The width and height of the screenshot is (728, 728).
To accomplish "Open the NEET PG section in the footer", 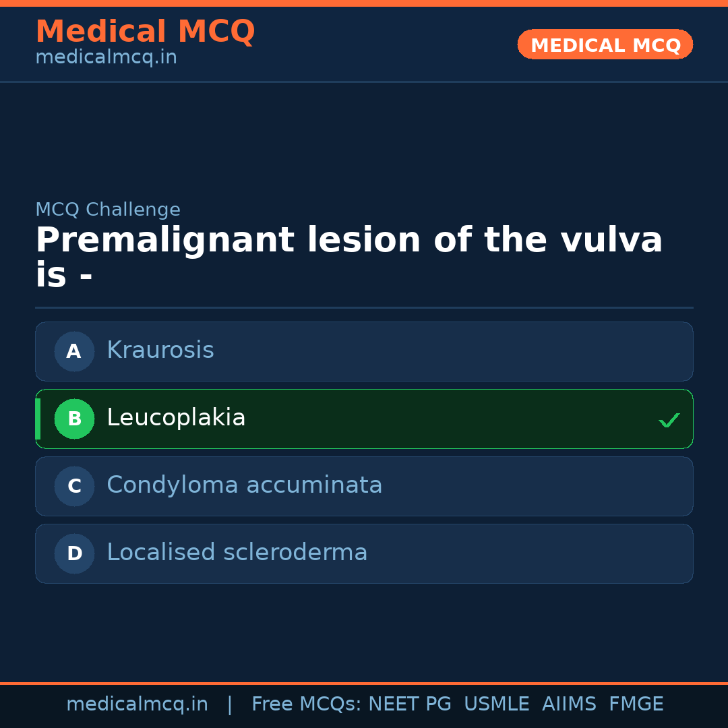I will coord(409,704).
